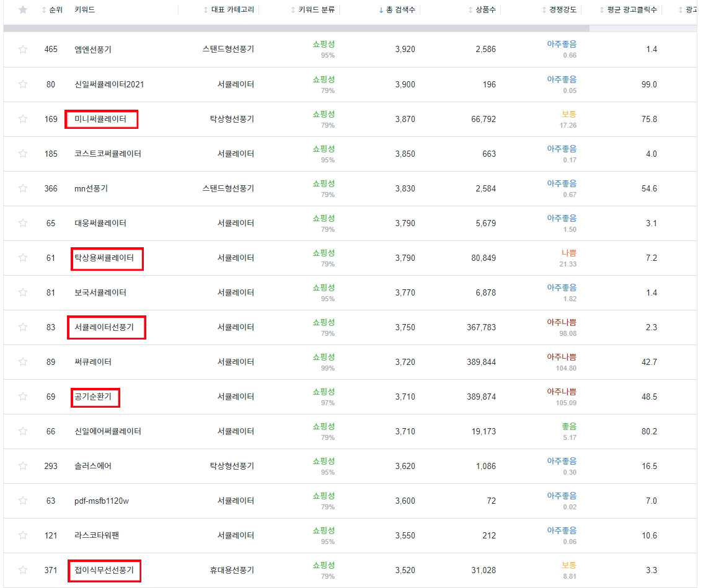Sort by 총 검색수 column
Screen dimensions: 703x588
click(397, 10)
